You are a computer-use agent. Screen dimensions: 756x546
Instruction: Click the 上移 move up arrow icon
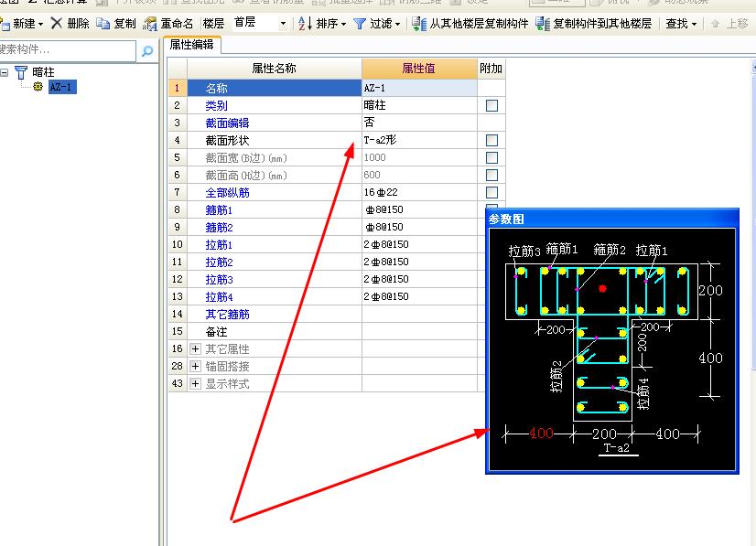(715, 23)
